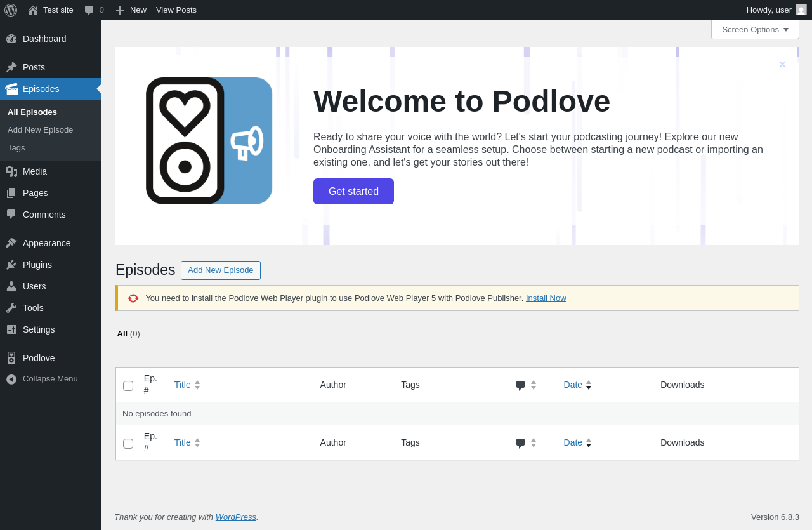Viewport: 812px width, 530px height.
Task: Dismiss the Welcome to Podlove banner
Action: 782,65
